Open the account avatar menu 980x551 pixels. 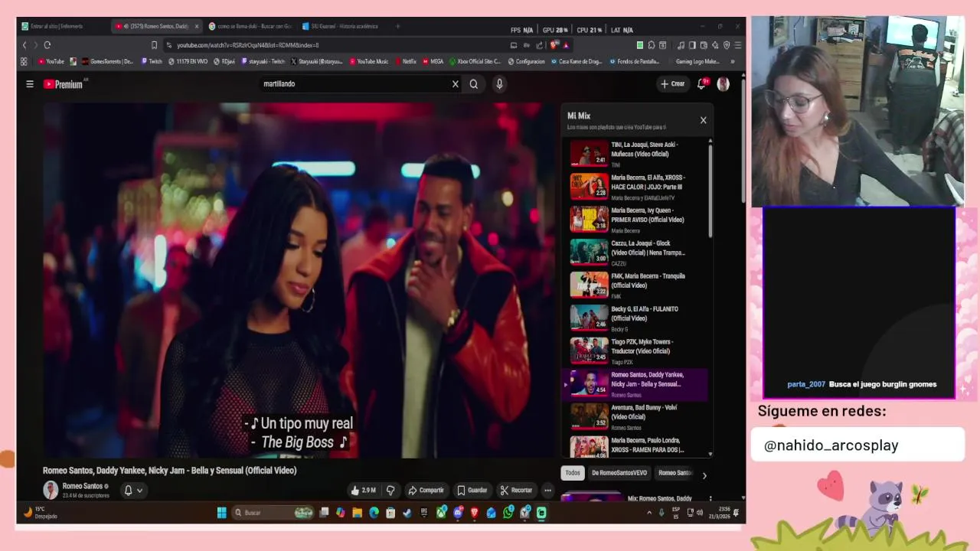(723, 84)
